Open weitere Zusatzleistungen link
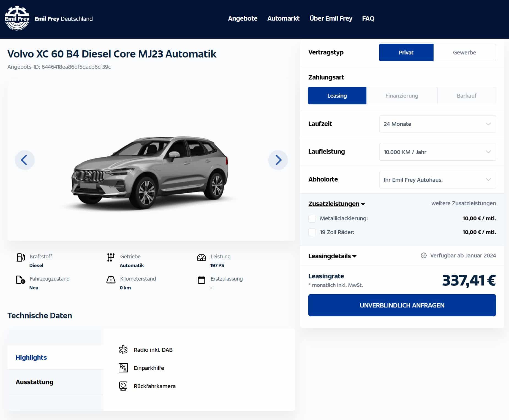Image resolution: width=509 pixels, height=420 pixels. (464, 203)
